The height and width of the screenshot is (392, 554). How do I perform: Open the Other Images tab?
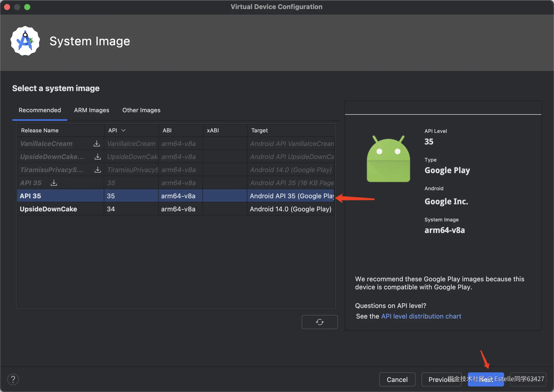pyautogui.click(x=141, y=110)
